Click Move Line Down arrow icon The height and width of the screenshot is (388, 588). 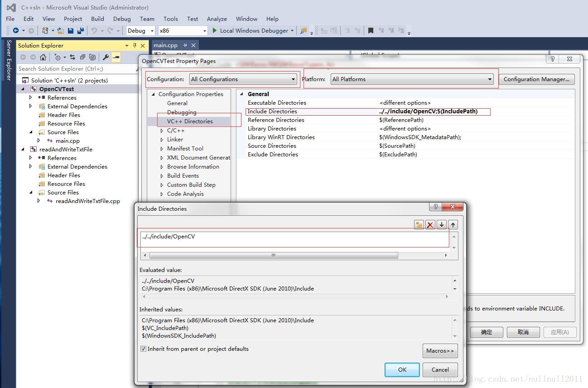(441, 224)
